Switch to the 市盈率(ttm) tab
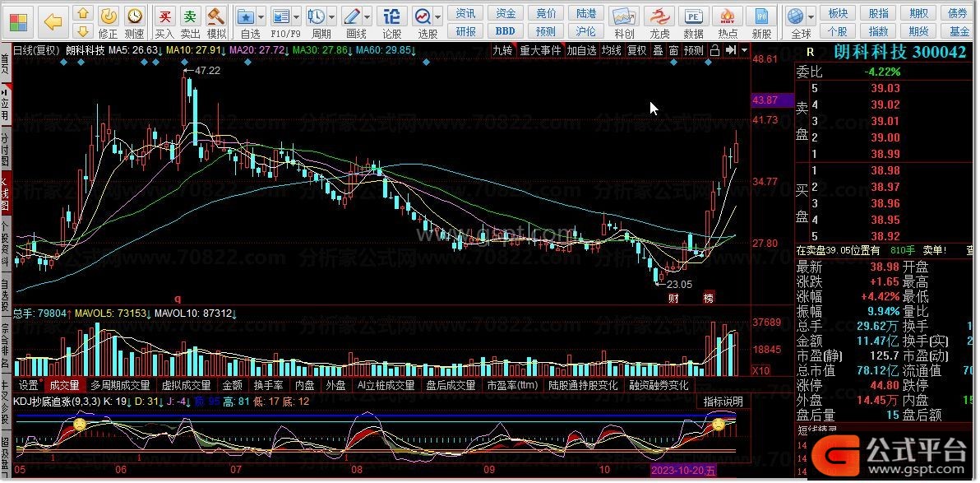The height and width of the screenshot is (483, 980). pyautogui.click(x=512, y=385)
